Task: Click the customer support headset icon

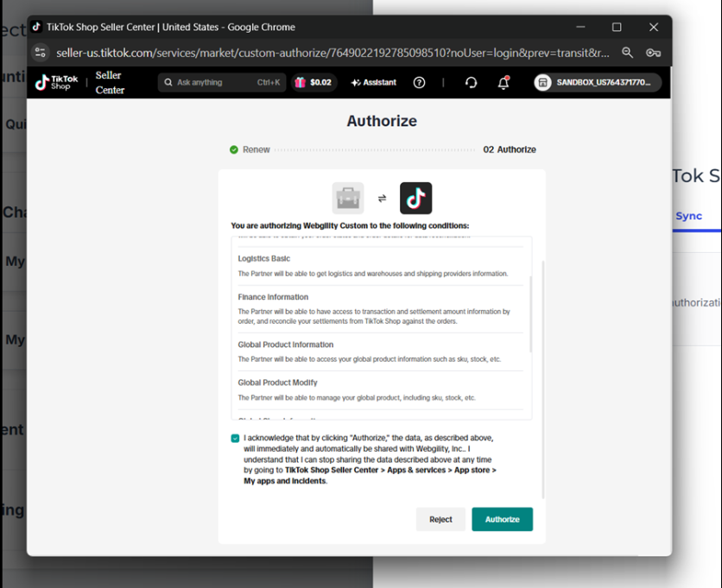Action: (471, 82)
